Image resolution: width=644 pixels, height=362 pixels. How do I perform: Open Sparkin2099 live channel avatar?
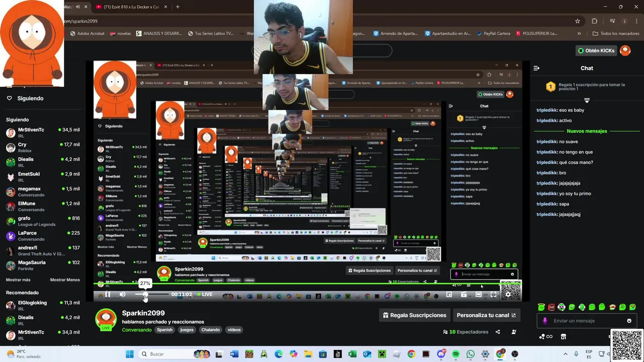click(x=106, y=320)
